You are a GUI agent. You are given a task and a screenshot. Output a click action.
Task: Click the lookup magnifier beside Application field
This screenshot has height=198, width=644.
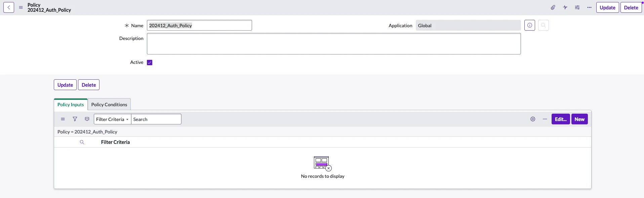(x=544, y=25)
